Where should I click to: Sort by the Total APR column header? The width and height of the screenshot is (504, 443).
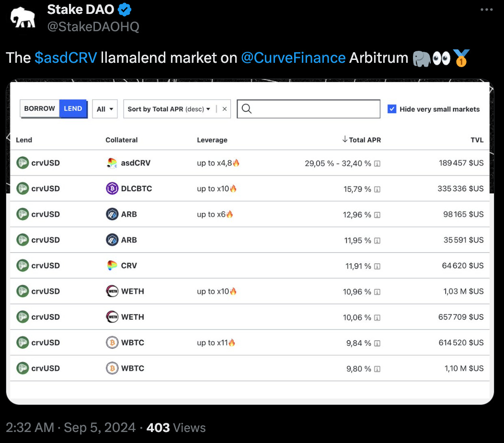(362, 140)
